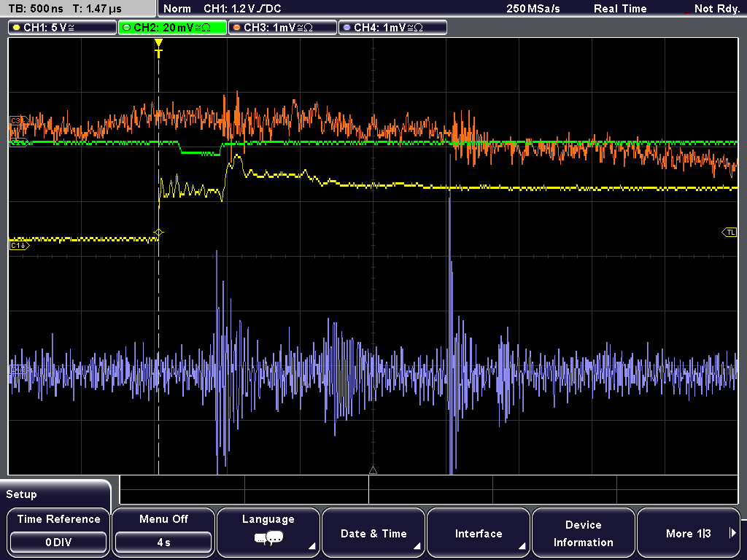Select the CH2: 20 mV channel tab
Screen dimensions: 747x560
(x=172, y=28)
